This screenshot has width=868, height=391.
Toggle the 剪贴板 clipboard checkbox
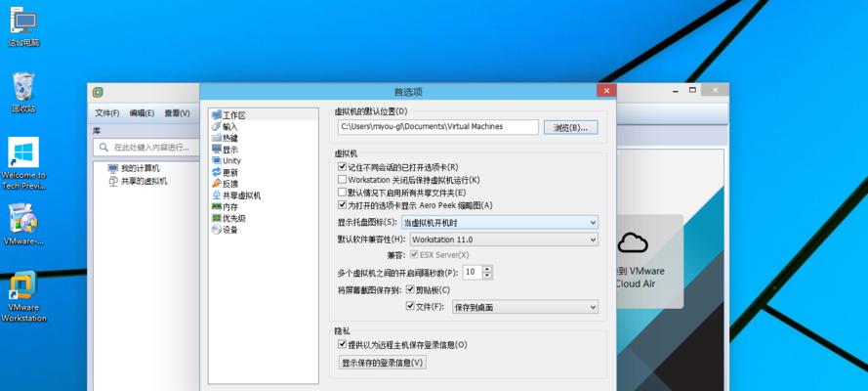[x=410, y=289]
